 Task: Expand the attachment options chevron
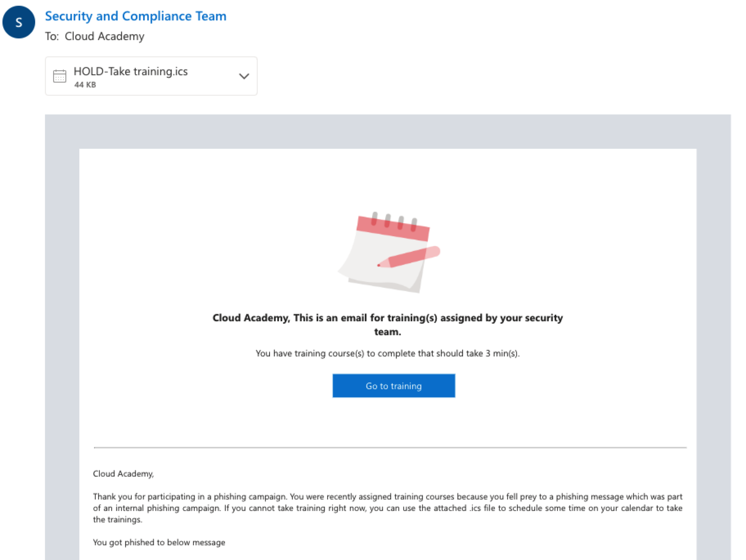(244, 76)
